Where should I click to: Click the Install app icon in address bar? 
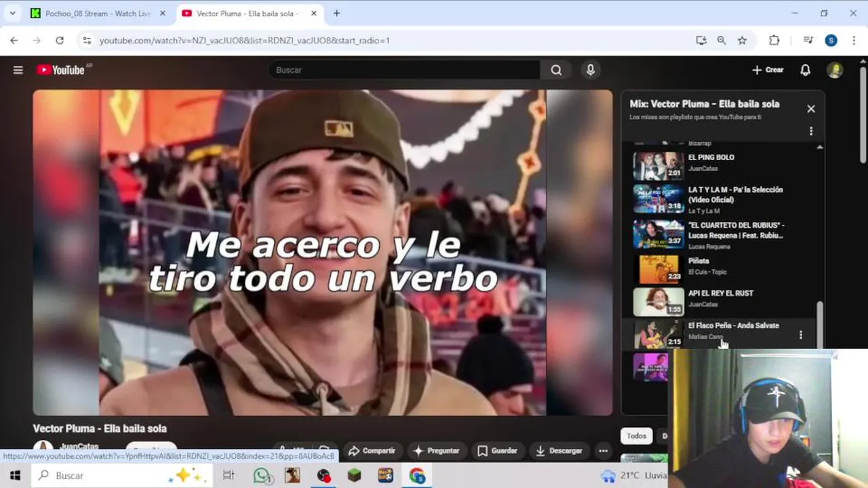click(x=701, y=41)
